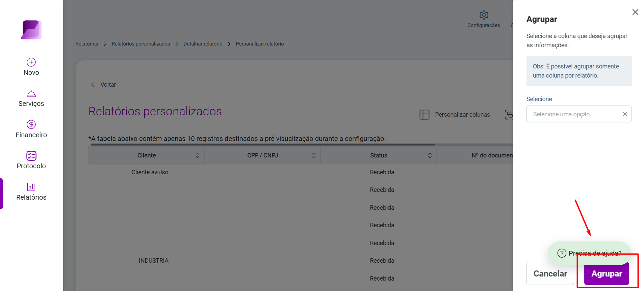Select the Relatórios menu label
Image resolution: width=644 pixels, height=291 pixels.
[31, 197]
